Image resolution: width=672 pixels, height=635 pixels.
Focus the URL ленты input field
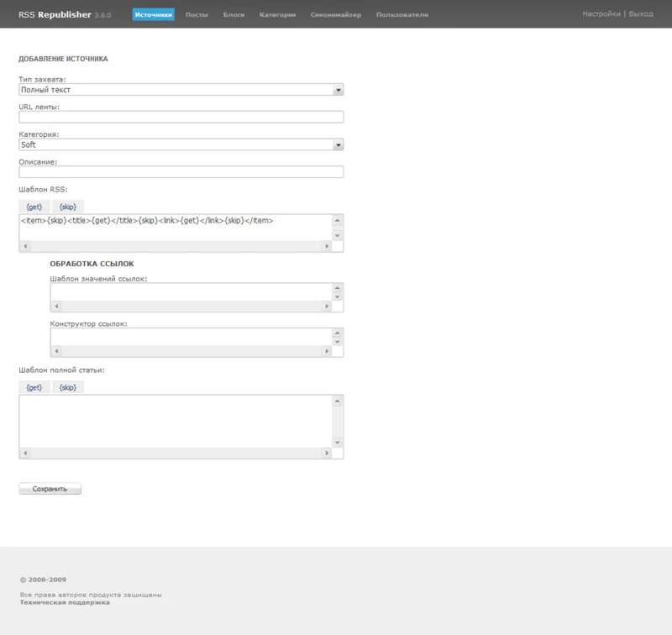[x=181, y=117]
